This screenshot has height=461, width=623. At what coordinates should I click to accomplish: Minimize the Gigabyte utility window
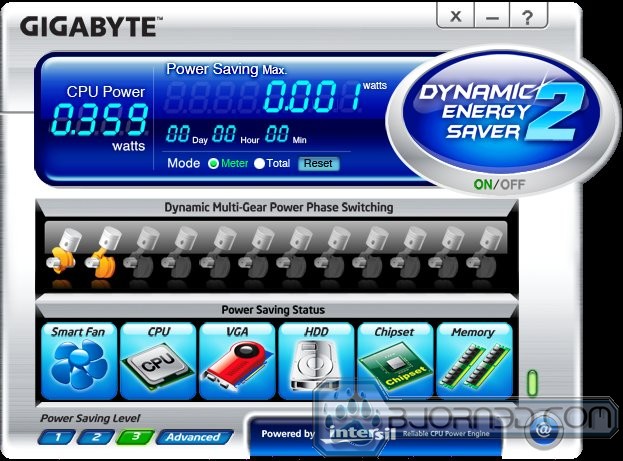coord(492,17)
